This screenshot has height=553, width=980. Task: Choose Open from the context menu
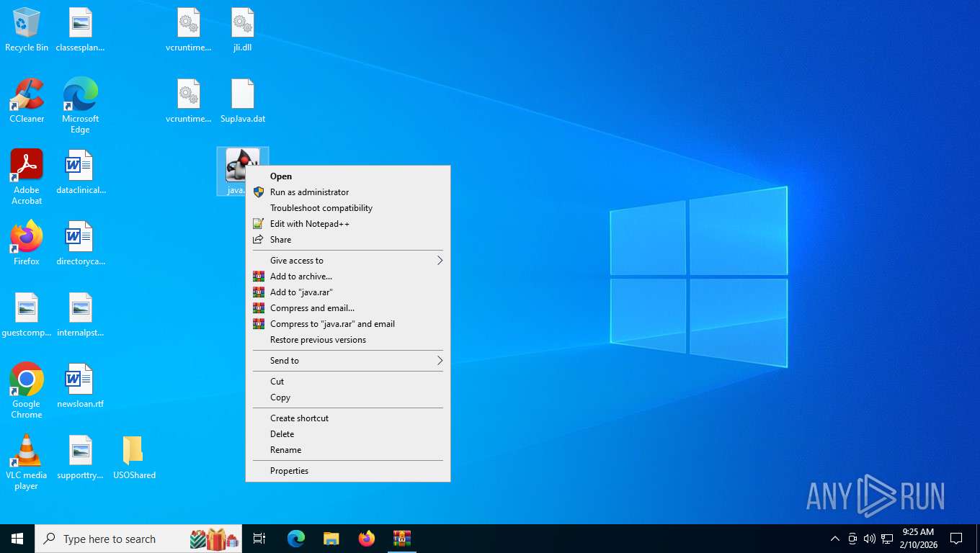click(x=348, y=176)
